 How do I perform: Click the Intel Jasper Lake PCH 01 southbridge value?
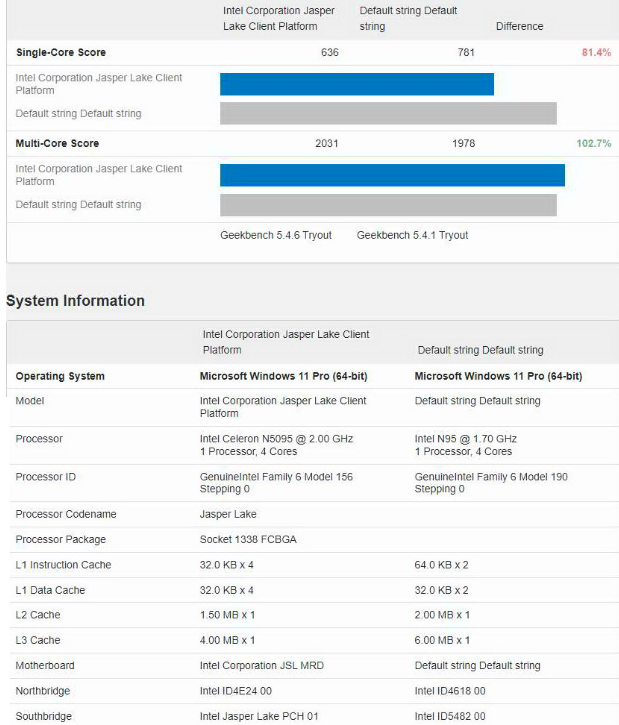(260, 716)
